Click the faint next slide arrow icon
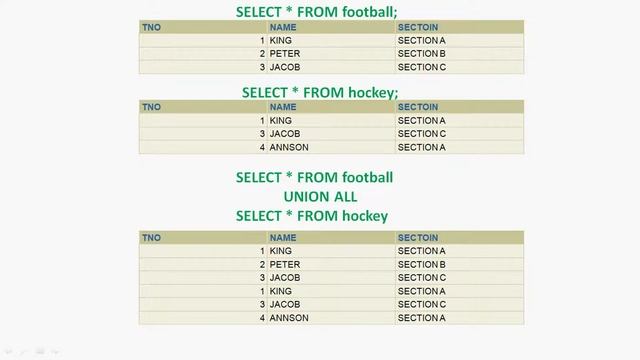Screen dimensions: 640x360 [x=55, y=351]
